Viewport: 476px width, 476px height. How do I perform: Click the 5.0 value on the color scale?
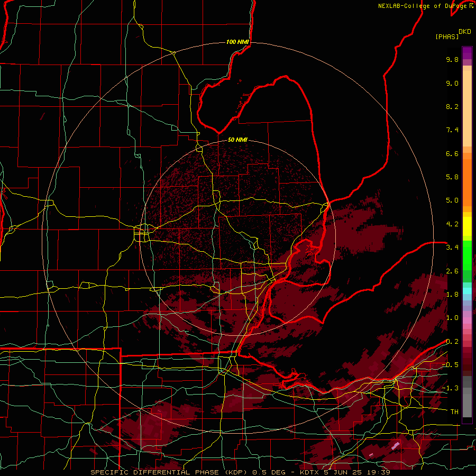(x=452, y=200)
